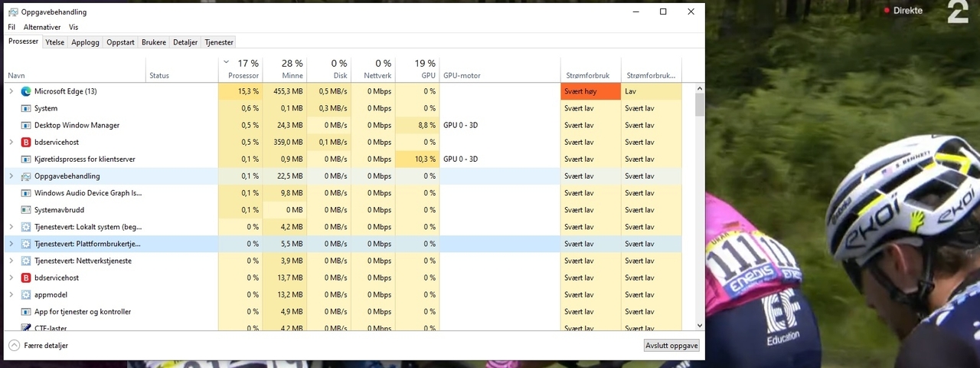Image resolution: width=980 pixels, height=368 pixels.
Task: Click the Systemavbrudd process icon
Action: tap(26, 210)
